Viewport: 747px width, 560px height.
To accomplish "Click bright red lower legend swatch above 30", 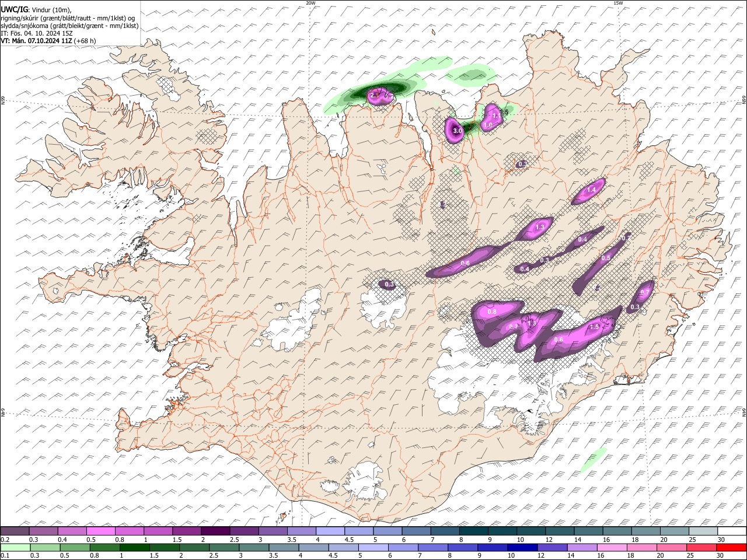I will [x=731, y=547].
